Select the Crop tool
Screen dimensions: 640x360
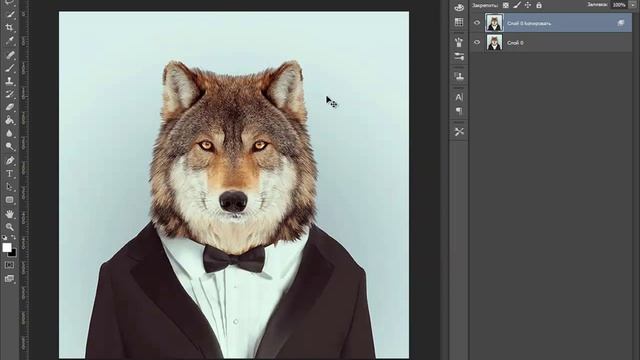10,28
